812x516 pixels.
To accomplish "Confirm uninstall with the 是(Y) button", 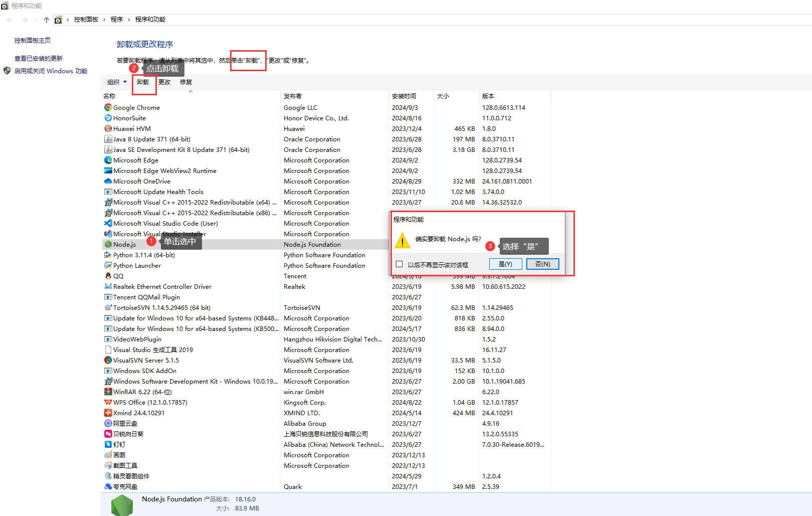I will coord(506,264).
